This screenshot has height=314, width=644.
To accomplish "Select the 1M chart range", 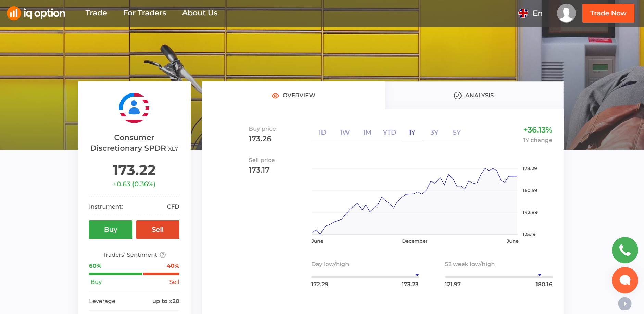I will coord(367,132).
